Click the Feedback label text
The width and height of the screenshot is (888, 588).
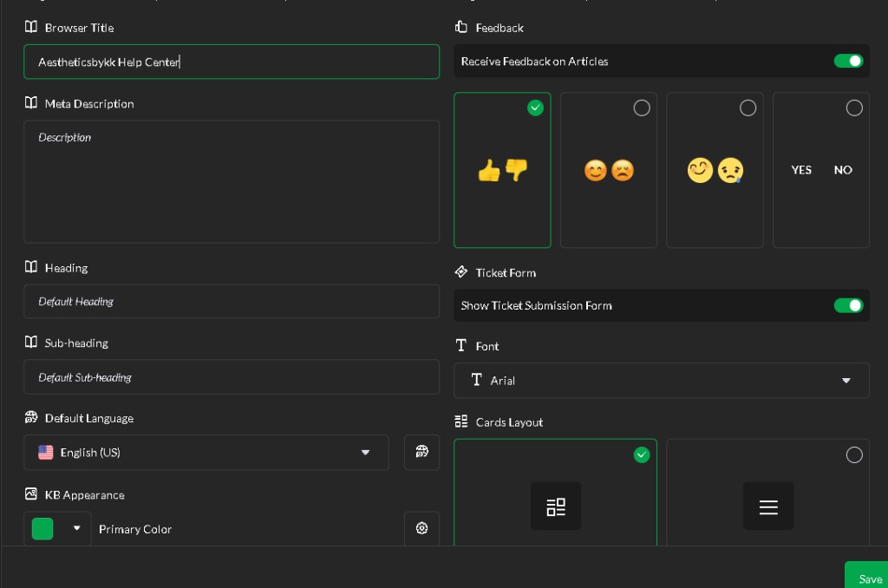(x=499, y=28)
